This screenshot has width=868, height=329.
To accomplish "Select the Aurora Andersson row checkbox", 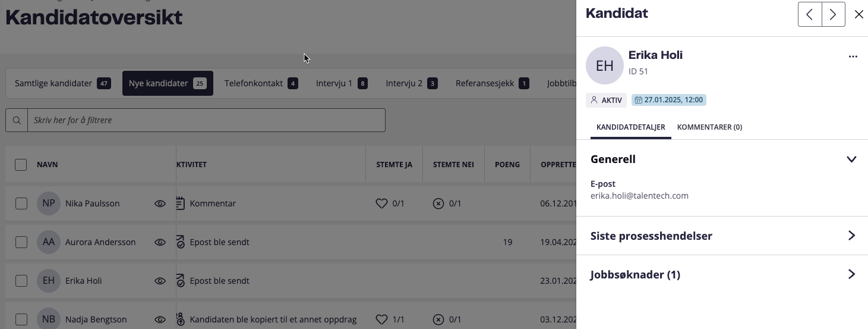I will click(x=21, y=242).
